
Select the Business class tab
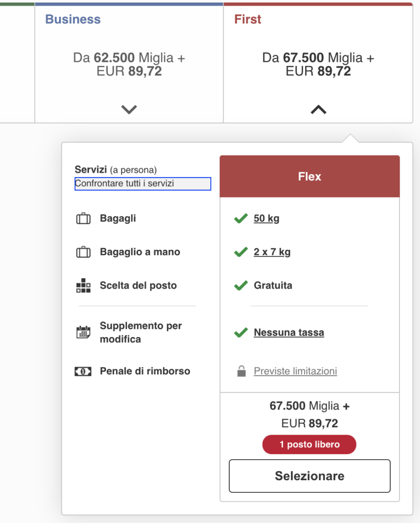tap(73, 19)
